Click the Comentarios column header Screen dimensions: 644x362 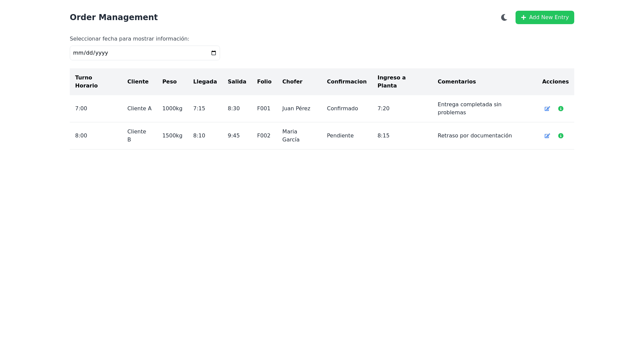457,82
